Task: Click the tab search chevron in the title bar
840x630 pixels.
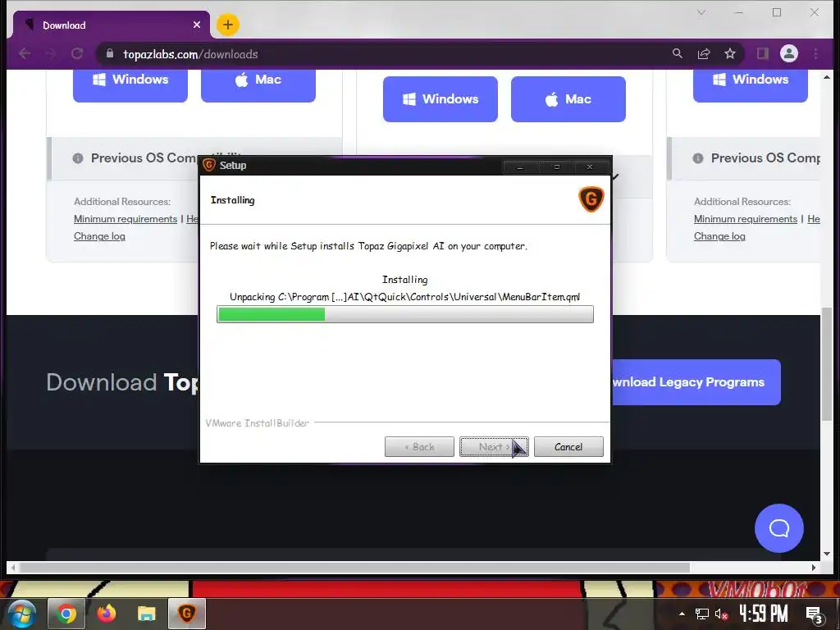Action: [x=701, y=12]
